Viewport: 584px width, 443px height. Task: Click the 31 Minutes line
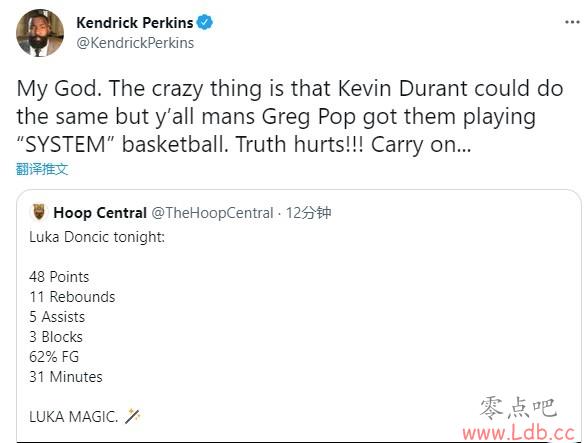click(66, 377)
